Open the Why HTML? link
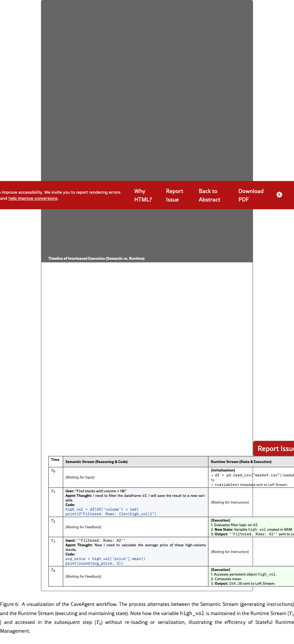Screen dimensions: 294x644 [143, 195]
